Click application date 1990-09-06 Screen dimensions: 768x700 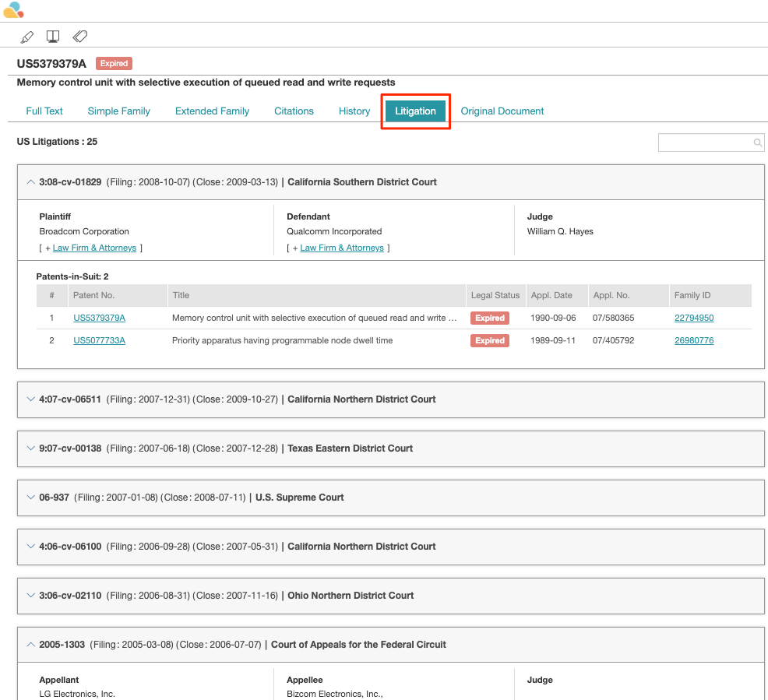click(553, 318)
